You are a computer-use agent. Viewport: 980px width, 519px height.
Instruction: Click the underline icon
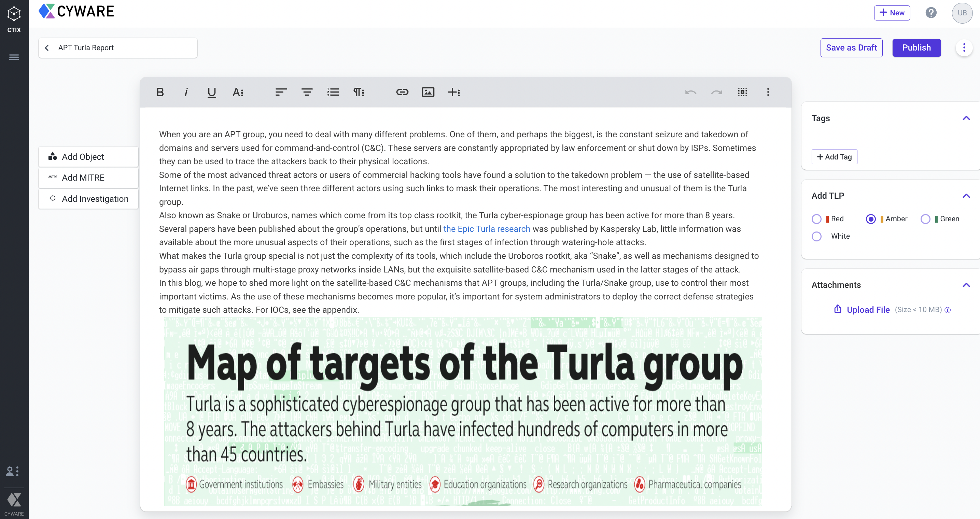[x=211, y=92]
